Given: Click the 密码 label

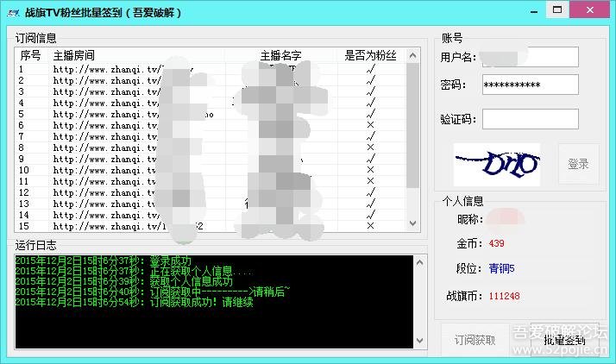Looking at the screenshot, I should [453, 85].
